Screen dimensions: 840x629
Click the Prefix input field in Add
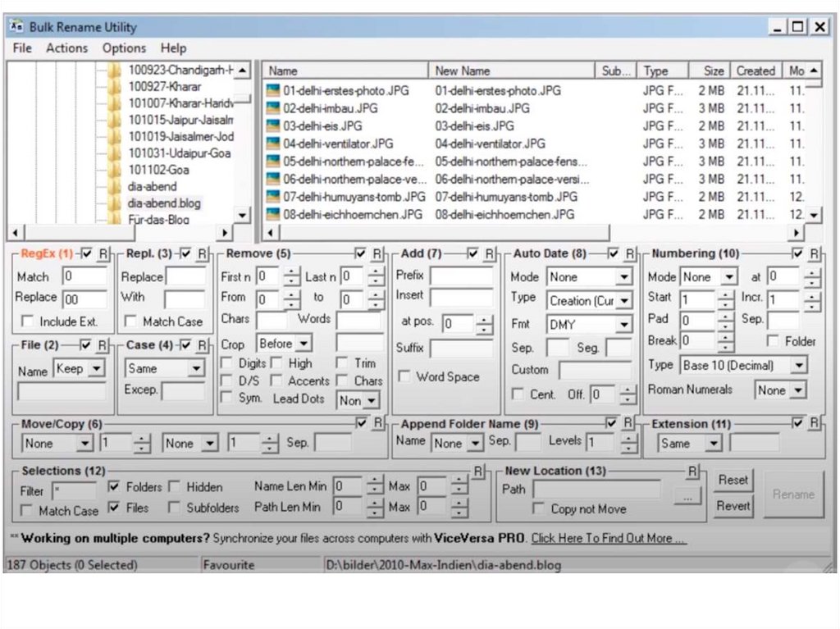point(461,276)
